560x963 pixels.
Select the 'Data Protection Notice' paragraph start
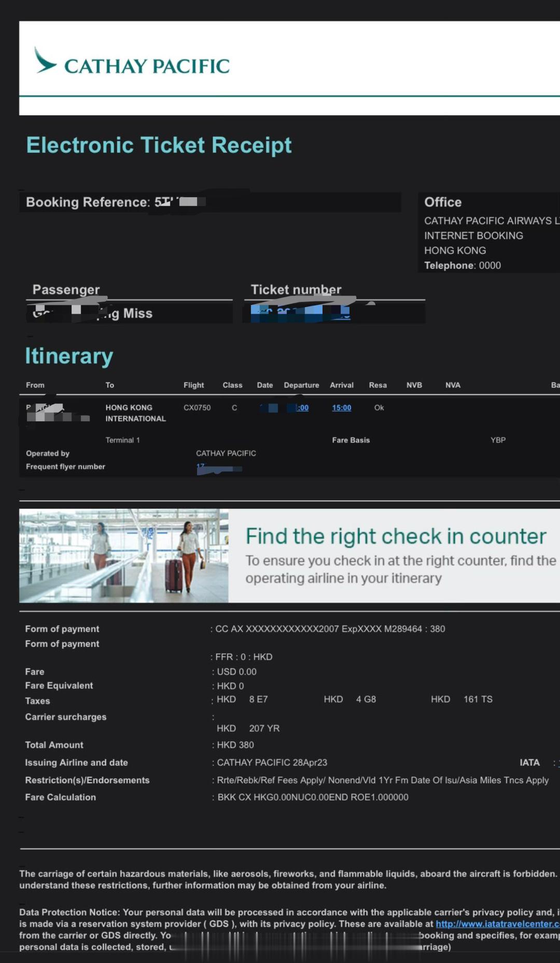(x=69, y=912)
